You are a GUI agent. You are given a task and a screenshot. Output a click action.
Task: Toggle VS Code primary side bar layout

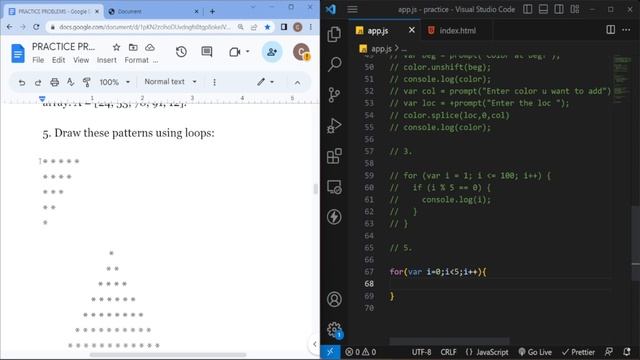click(x=527, y=9)
